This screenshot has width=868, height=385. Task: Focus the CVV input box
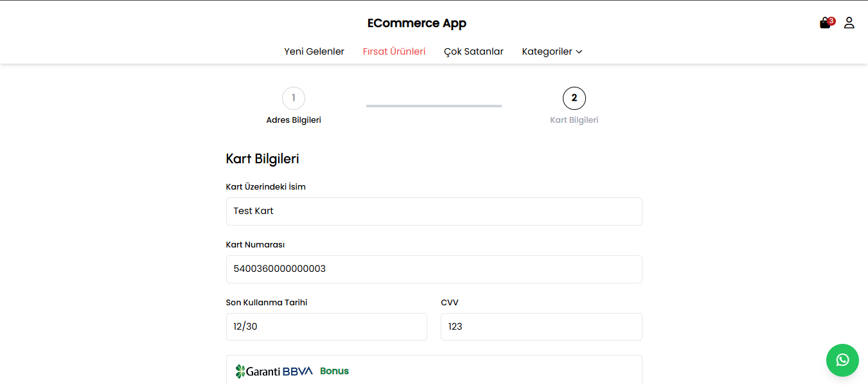pos(541,327)
